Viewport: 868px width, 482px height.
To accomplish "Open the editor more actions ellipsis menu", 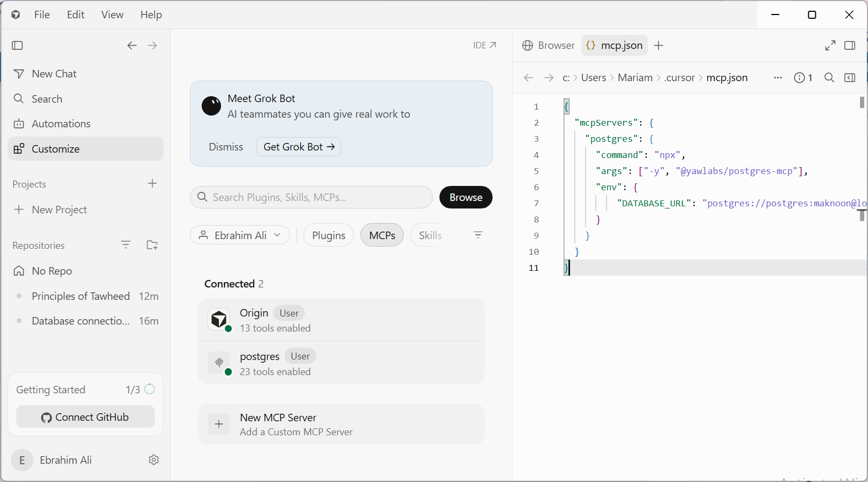I will pyautogui.click(x=778, y=77).
